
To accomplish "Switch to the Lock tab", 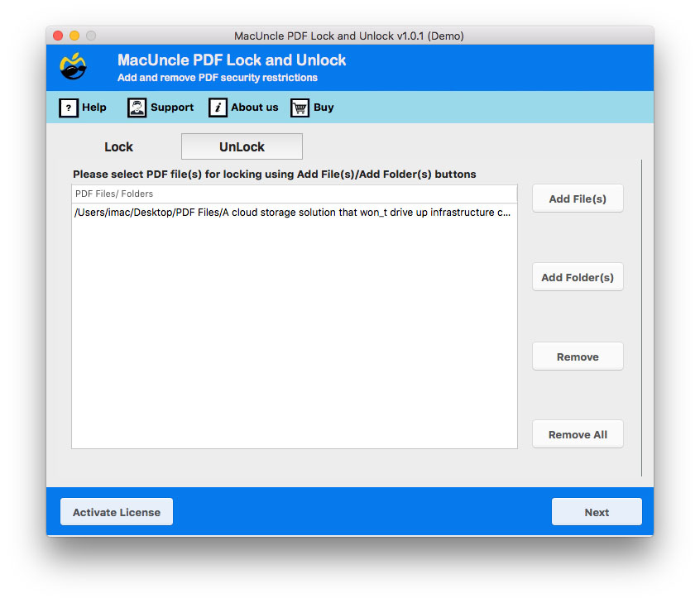I will pyautogui.click(x=118, y=146).
